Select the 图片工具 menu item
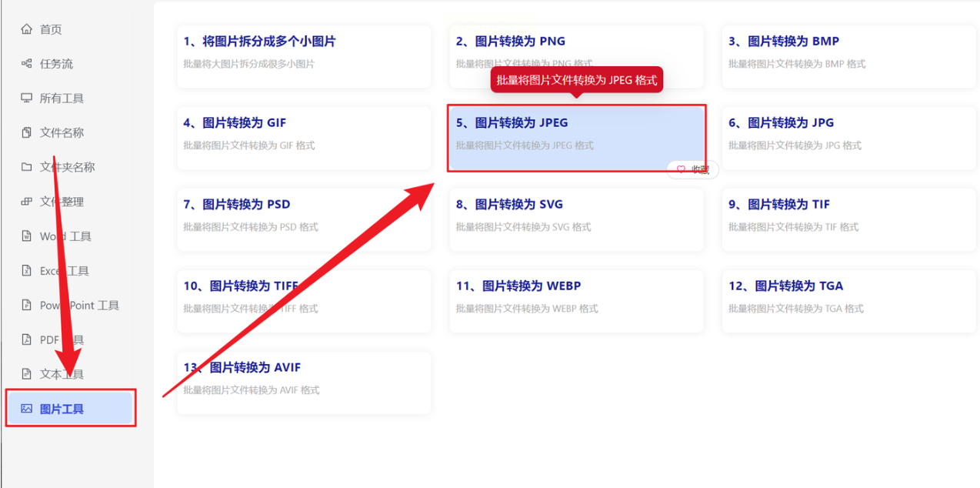The height and width of the screenshot is (488, 980). pyautogui.click(x=71, y=409)
